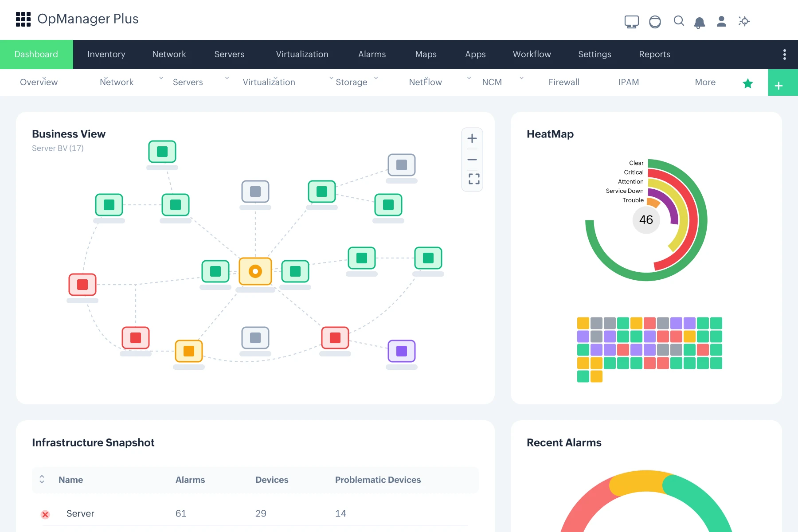Click the sun-shaped theme icon
The image size is (798, 532).
click(x=744, y=21)
